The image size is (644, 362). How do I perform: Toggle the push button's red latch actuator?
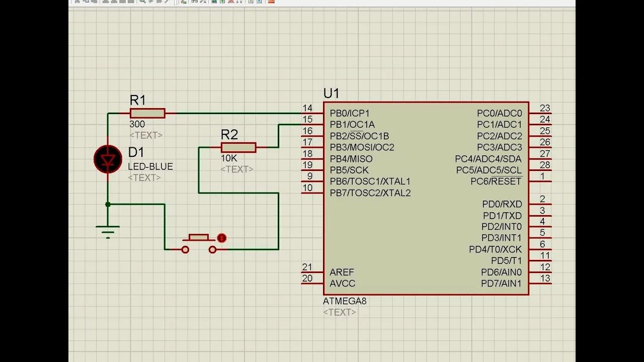tap(221, 238)
